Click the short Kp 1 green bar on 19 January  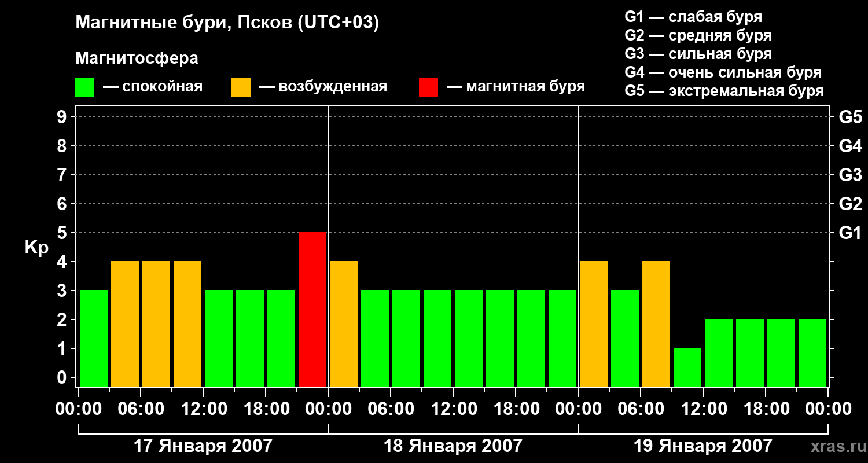coord(687,368)
